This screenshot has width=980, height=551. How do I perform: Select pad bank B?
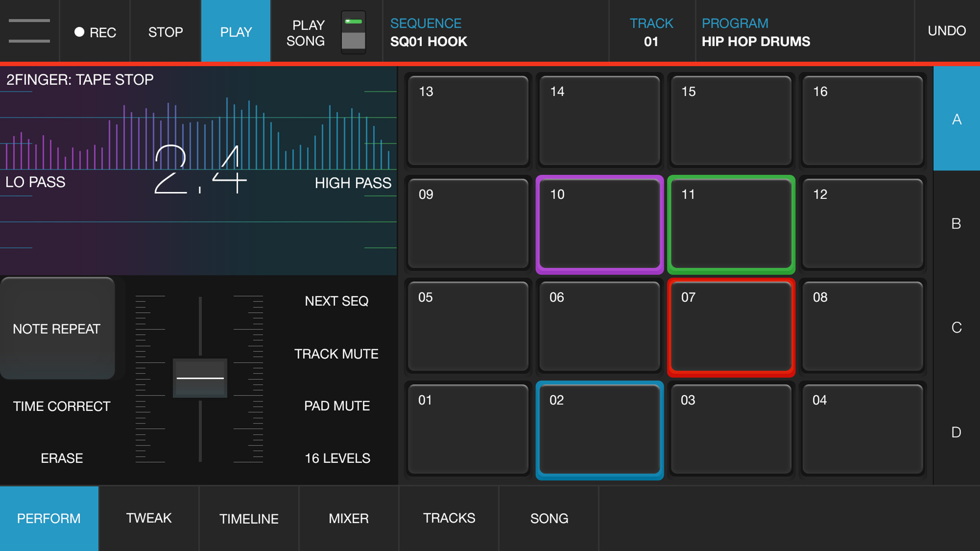(956, 224)
